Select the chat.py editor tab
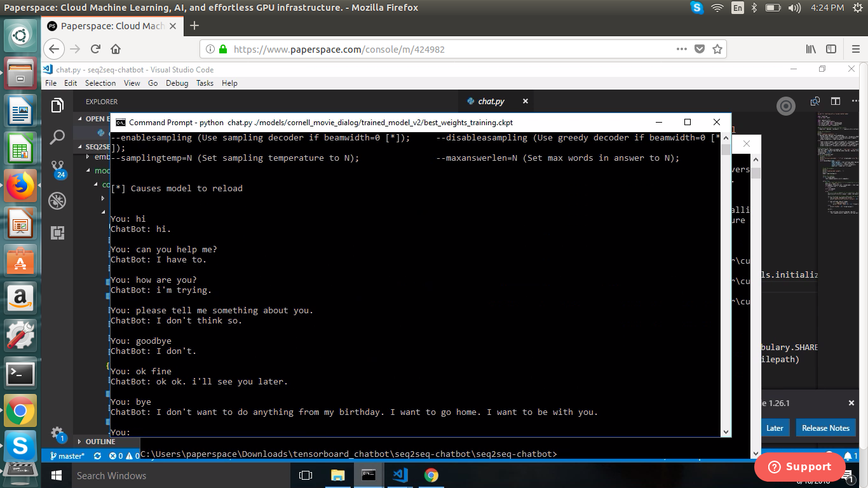Screen dimensions: 868x488 pyautogui.click(x=497, y=101)
